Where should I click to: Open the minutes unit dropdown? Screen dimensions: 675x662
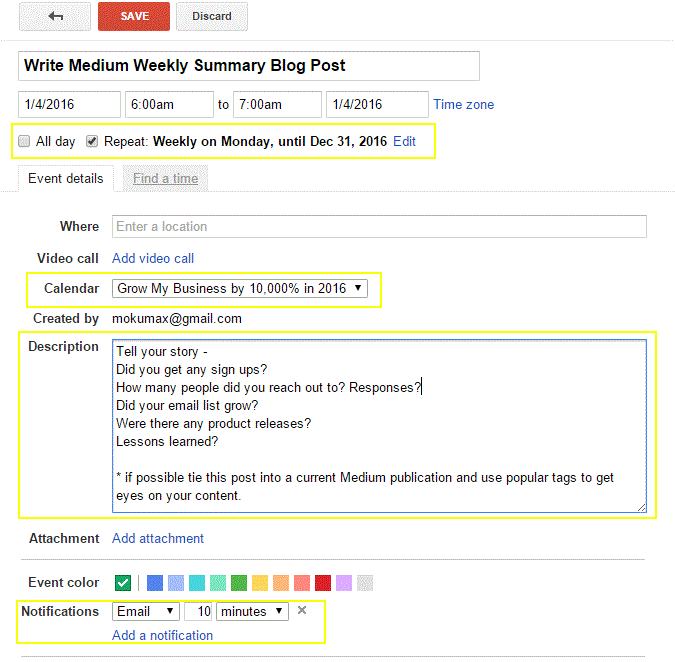coord(252,611)
